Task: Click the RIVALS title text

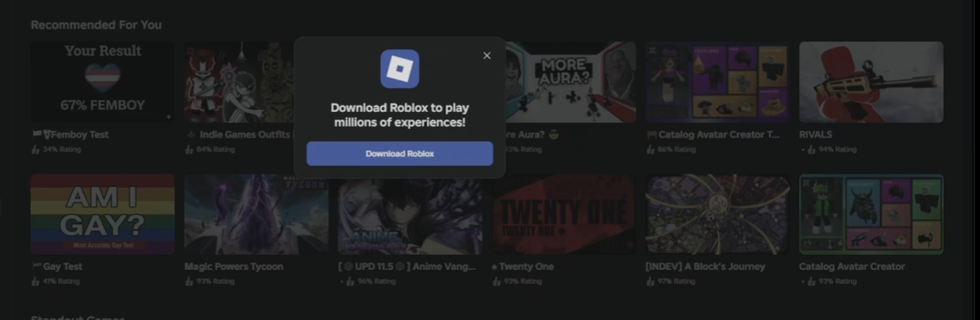Action: (x=815, y=134)
